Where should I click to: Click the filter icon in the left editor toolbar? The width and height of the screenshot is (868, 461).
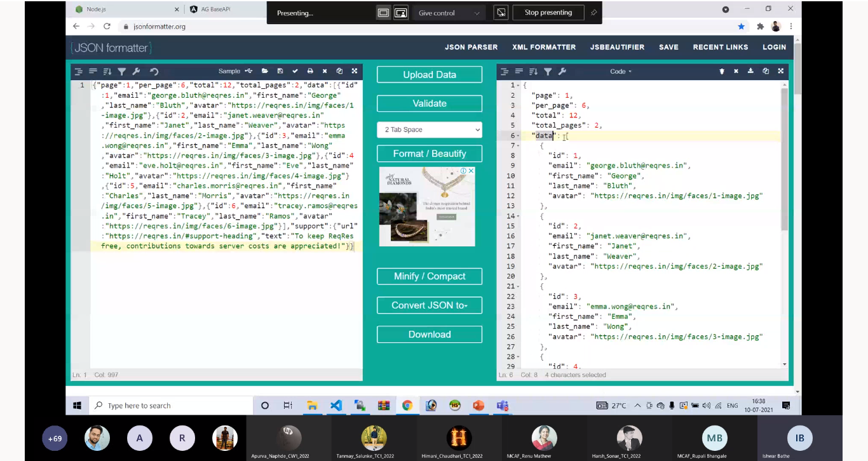click(x=121, y=72)
